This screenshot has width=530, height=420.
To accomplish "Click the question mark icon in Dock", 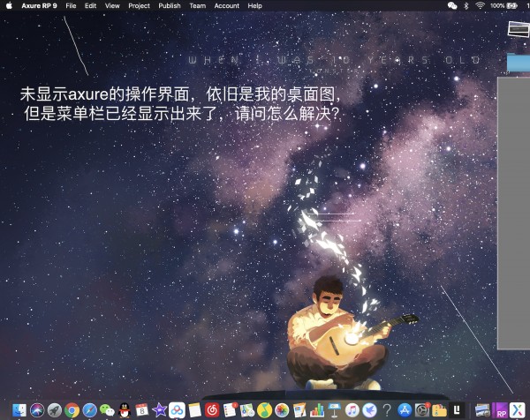I will click(388, 410).
